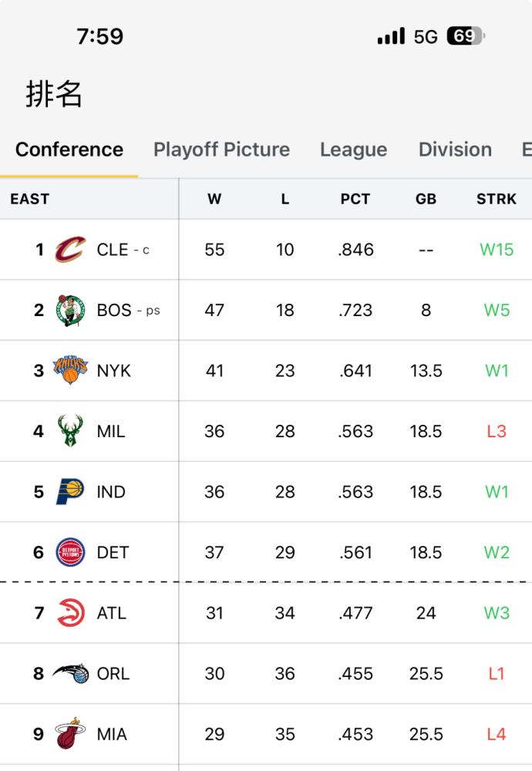The image size is (532, 771).
Task: Sort by the W column header
Action: (x=214, y=199)
